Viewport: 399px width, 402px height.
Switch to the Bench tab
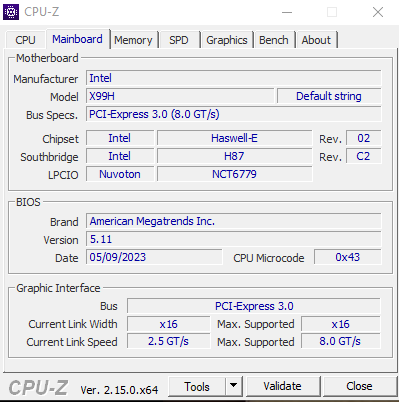[274, 40]
